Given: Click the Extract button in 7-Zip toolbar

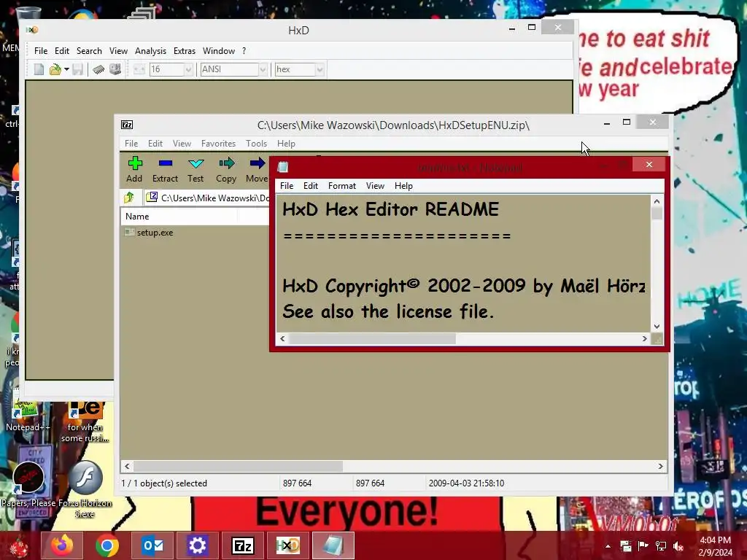Looking at the screenshot, I should tap(165, 169).
